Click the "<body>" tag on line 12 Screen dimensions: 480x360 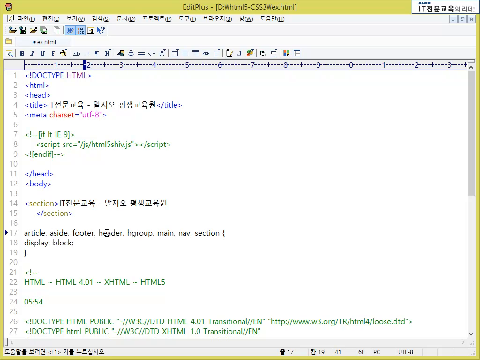click(x=38, y=184)
